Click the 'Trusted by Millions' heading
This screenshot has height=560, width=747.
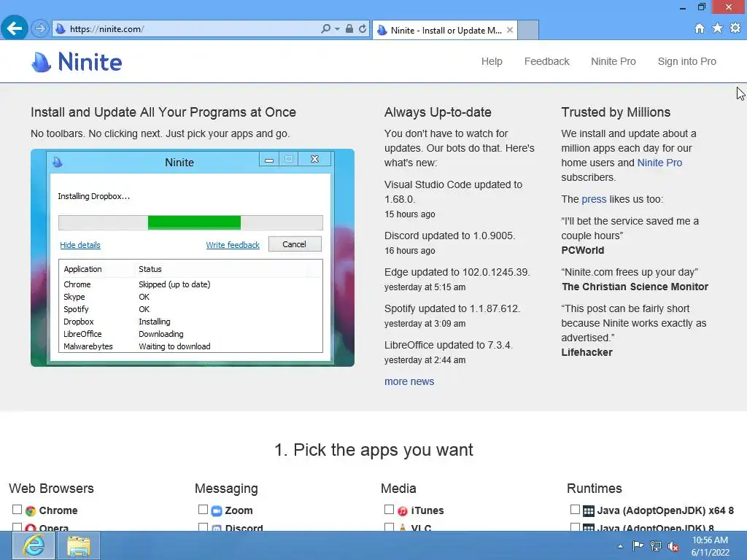616,112
